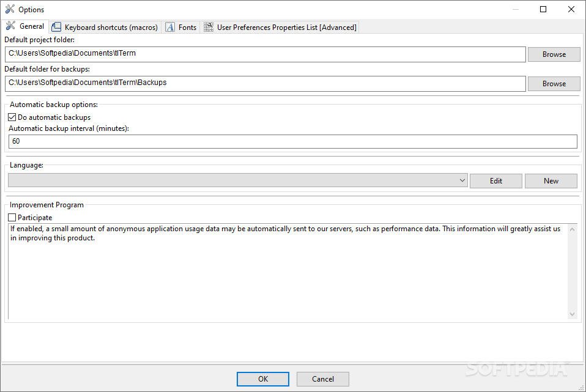Uncheck Do automatic backups
This screenshot has height=392, width=586.
coord(12,117)
